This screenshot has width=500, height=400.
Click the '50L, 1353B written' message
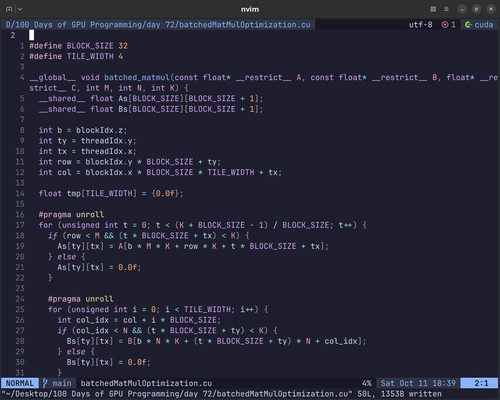[x=399, y=394]
